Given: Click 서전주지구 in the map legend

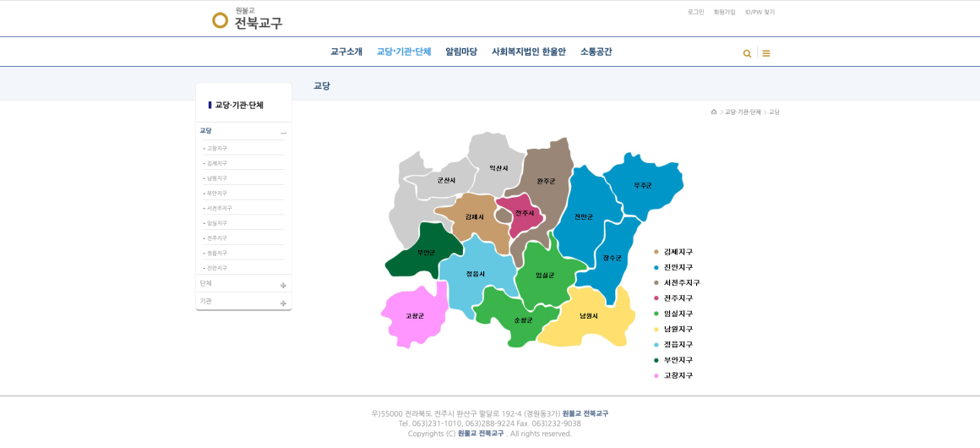Looking at the screenshot, I should 682,283.
